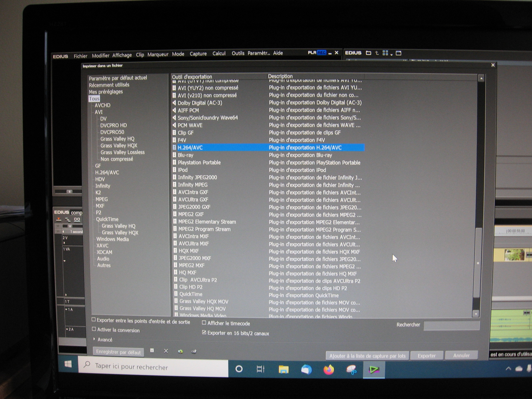Screen dimensions: 532x399
Task: Click the speaker icon beside Dolby Digital (AC-3)
Action: tap(174, 103)
